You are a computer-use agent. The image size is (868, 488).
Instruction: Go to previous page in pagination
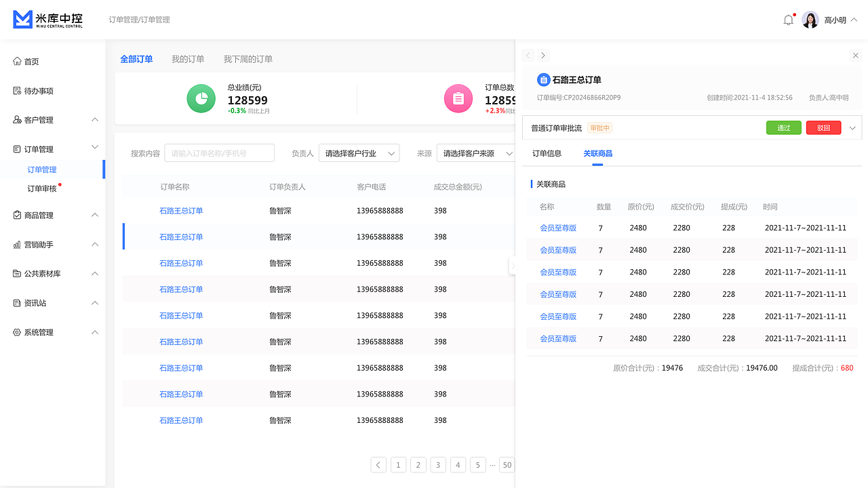pyautogui.click(x=378, y=465)
